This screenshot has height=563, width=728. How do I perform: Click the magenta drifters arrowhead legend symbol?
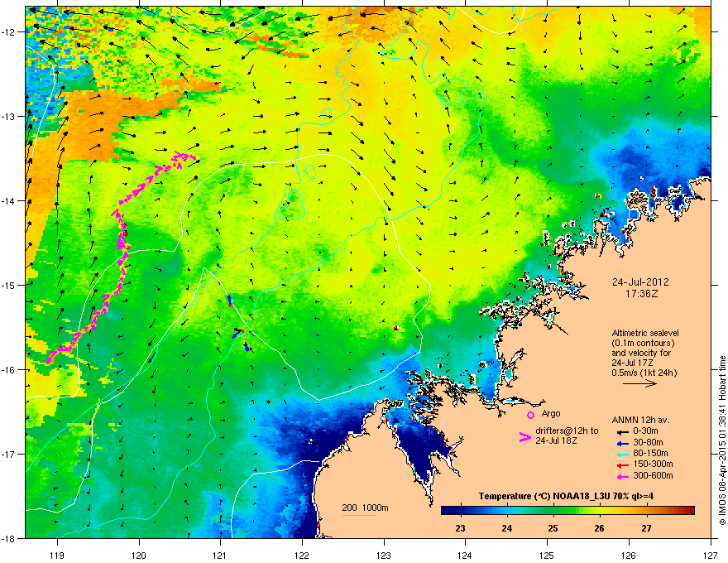click(x=524, y=437)
